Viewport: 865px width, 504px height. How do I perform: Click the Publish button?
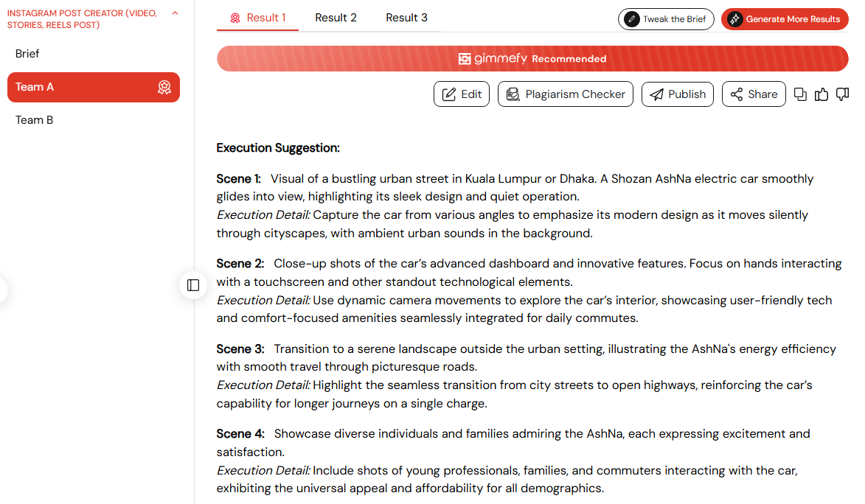pos(678,94)
